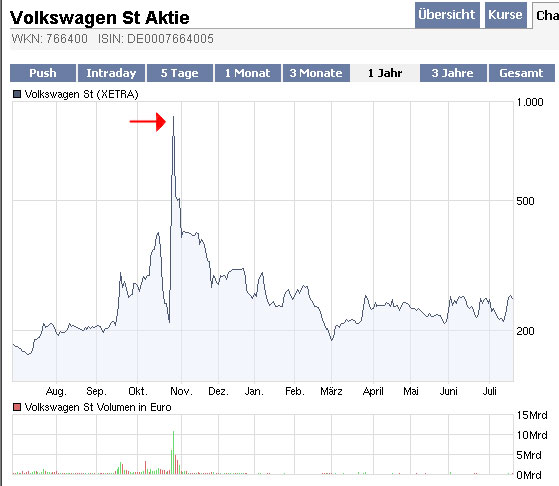Click the price peak of the chart line
This screenshot has height=486, width=559.
(x=174, y=117)
